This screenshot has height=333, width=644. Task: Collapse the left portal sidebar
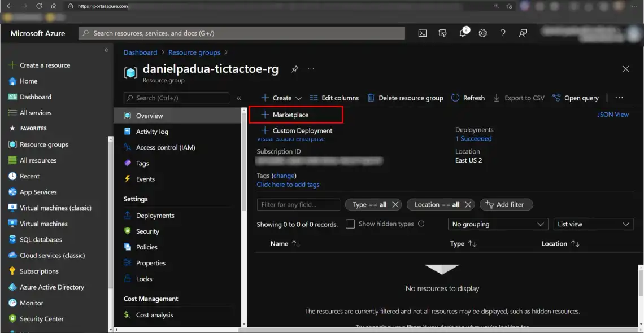106,50
